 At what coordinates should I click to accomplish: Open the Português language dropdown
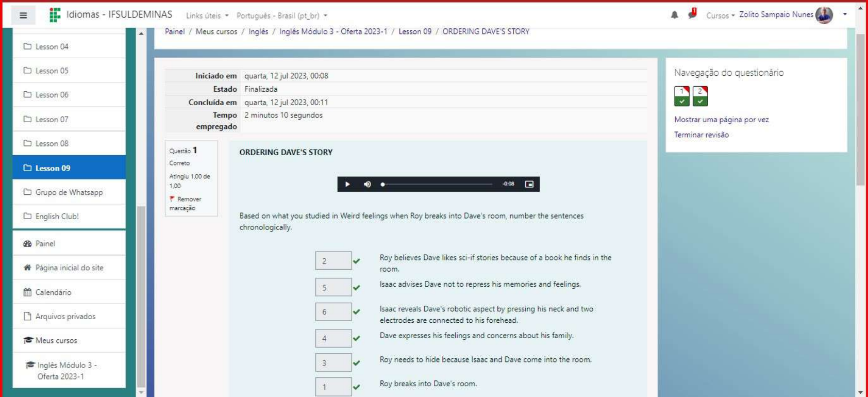click(x=281, y=15)
